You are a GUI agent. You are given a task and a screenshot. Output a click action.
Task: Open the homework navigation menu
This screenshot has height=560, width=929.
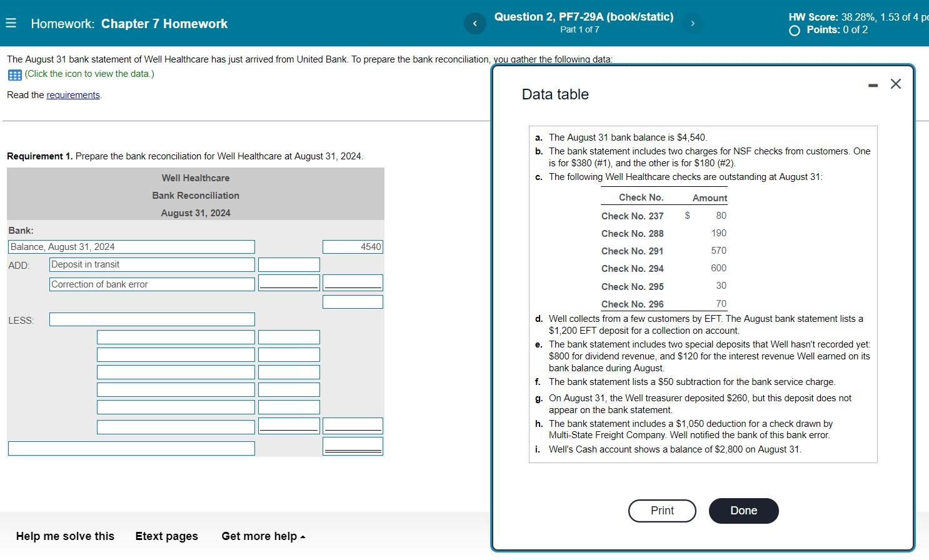(11, 23)
